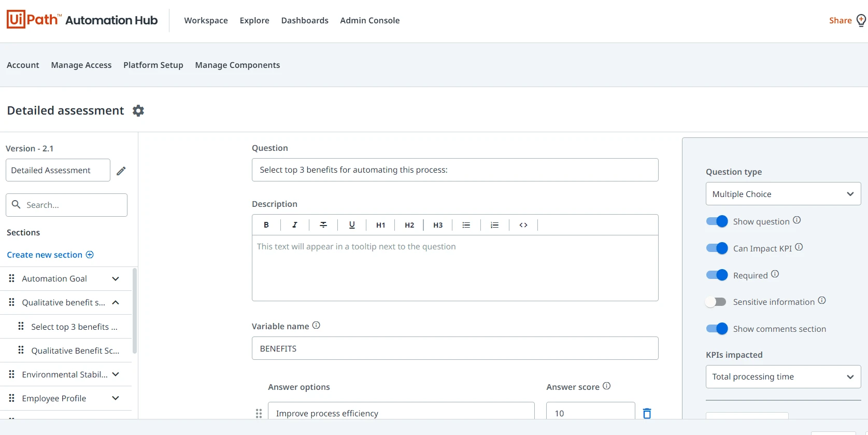Viewport: 868px width, 435px height.
Task: Toggle the Show comments section switch
Action: pos(717,329)
